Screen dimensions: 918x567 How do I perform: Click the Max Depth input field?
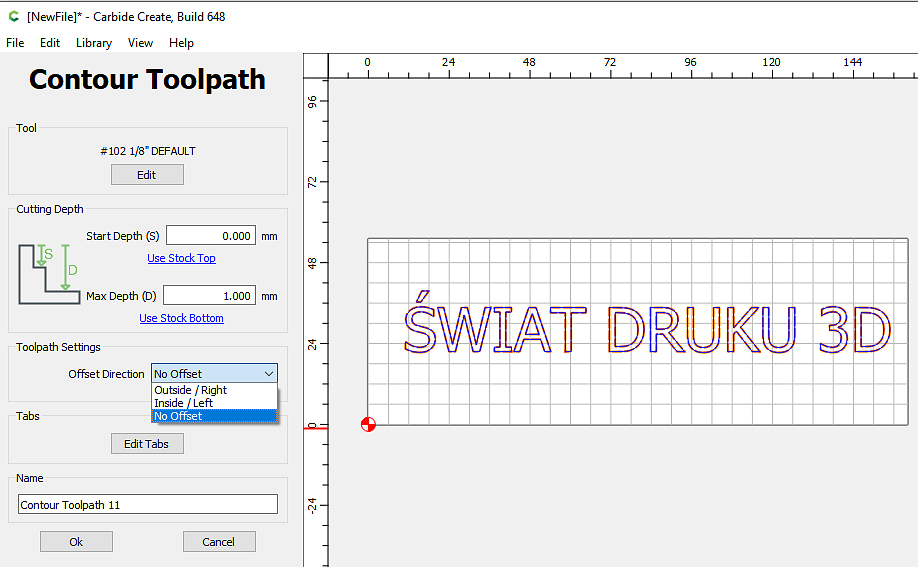(210, 296)
